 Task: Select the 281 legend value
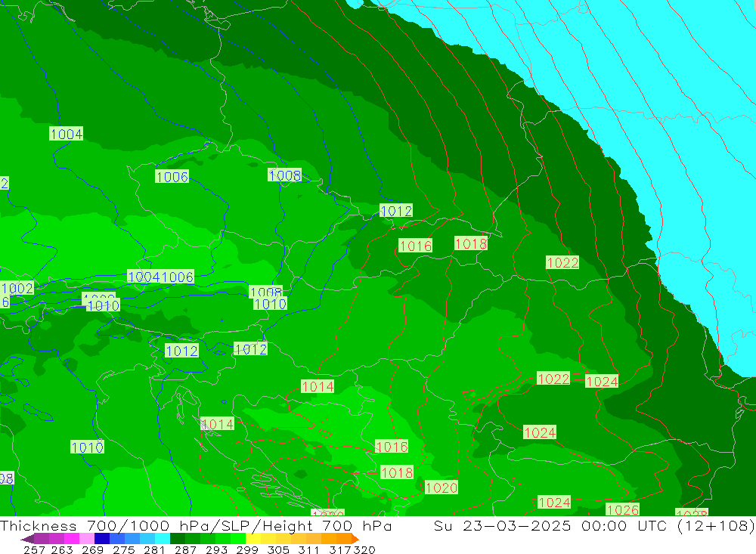click(154, 549)
